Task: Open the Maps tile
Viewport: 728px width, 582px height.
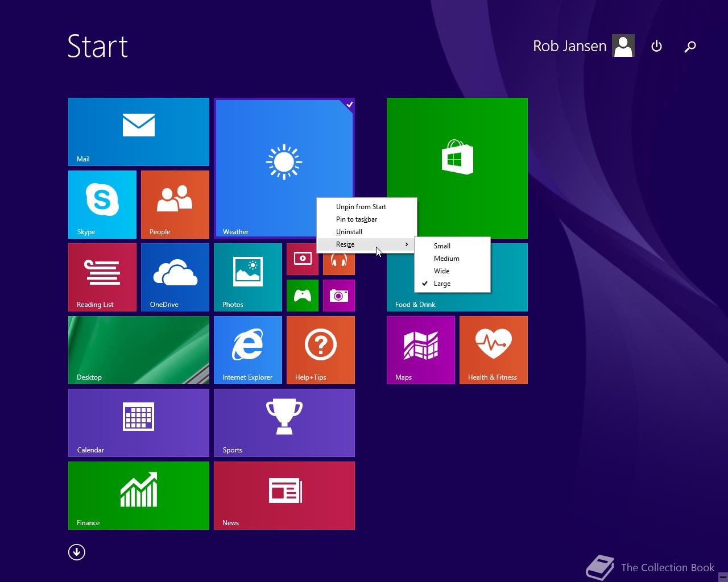Action: (x=421, y=350)
